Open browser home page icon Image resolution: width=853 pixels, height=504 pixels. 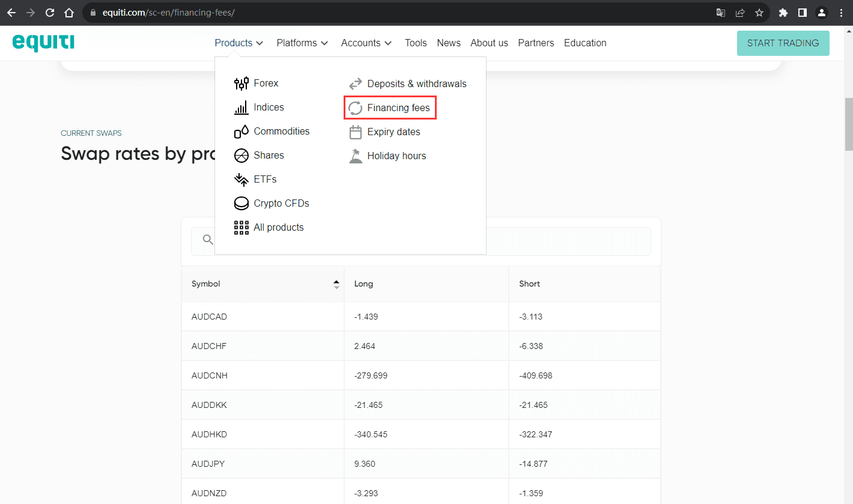pos(69,13)
